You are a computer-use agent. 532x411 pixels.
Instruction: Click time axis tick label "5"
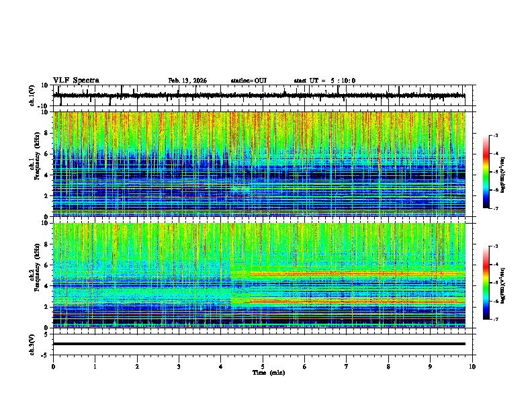pos(263,367)
